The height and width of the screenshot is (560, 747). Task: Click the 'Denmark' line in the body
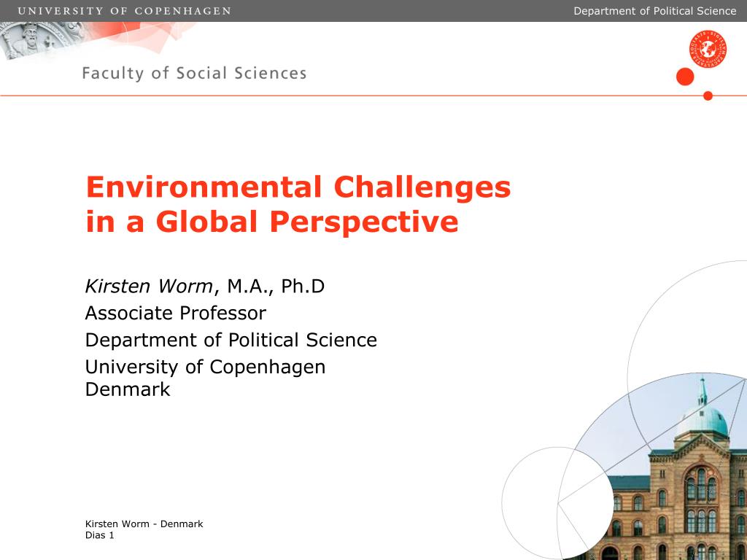[x=128, y=389]
